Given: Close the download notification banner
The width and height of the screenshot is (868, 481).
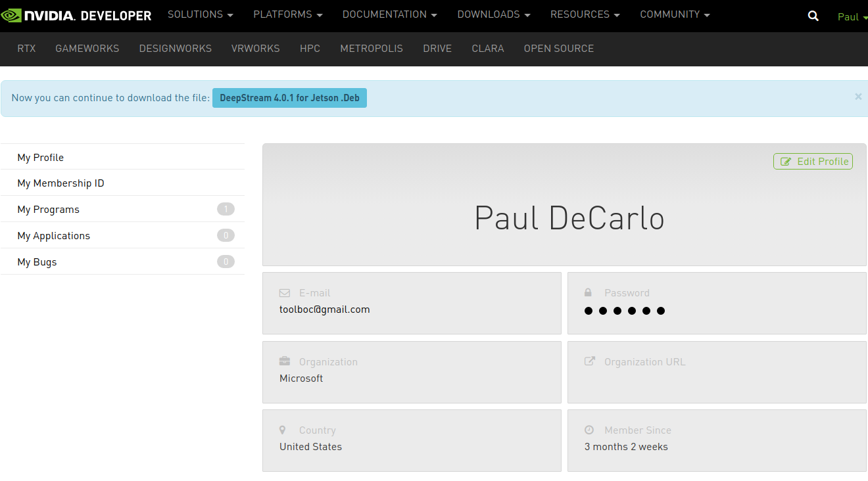Looking at the screenshot, I should (x=858, y=97).
